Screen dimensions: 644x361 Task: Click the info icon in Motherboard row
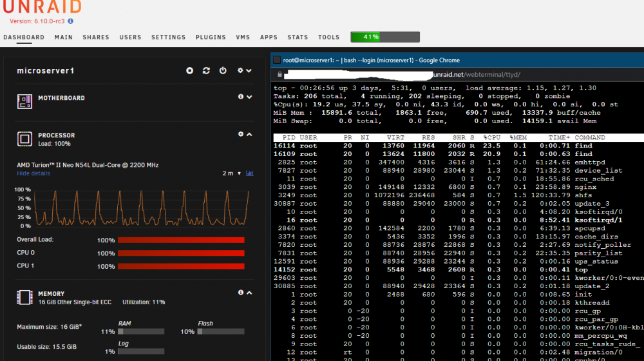tap(241, 97)
